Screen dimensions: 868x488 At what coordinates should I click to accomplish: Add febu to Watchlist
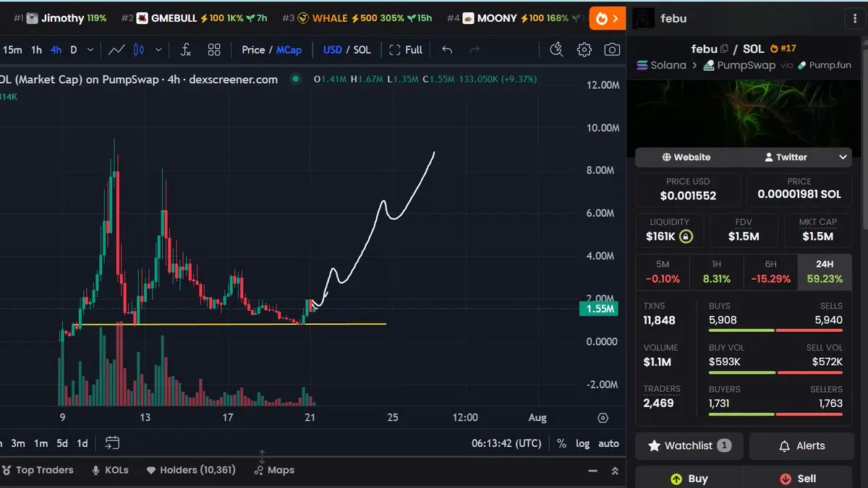click(x=689, y=446)
